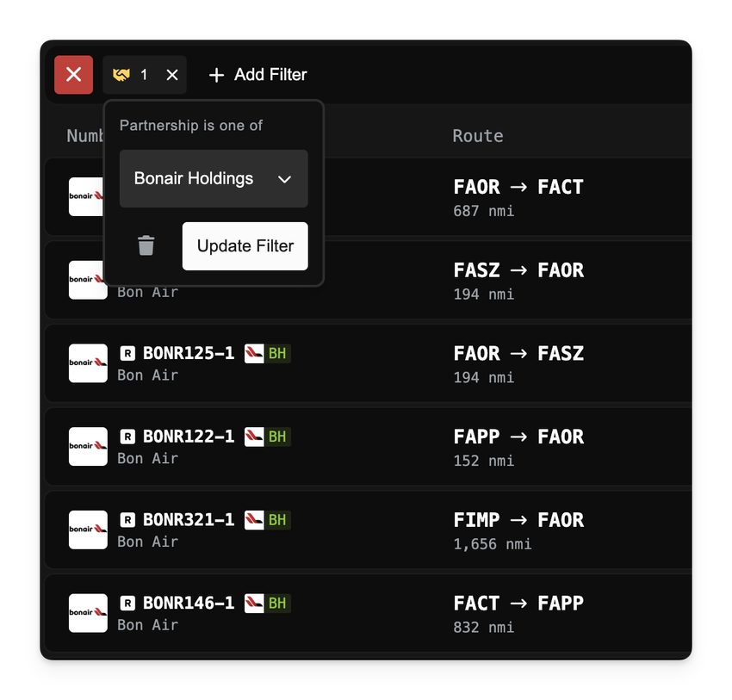Image resolution: width=732 pixels, height=700 pixels.
Task: Click the Bon Air logo on the BONR146-1 row
Action: pos(88,613)
